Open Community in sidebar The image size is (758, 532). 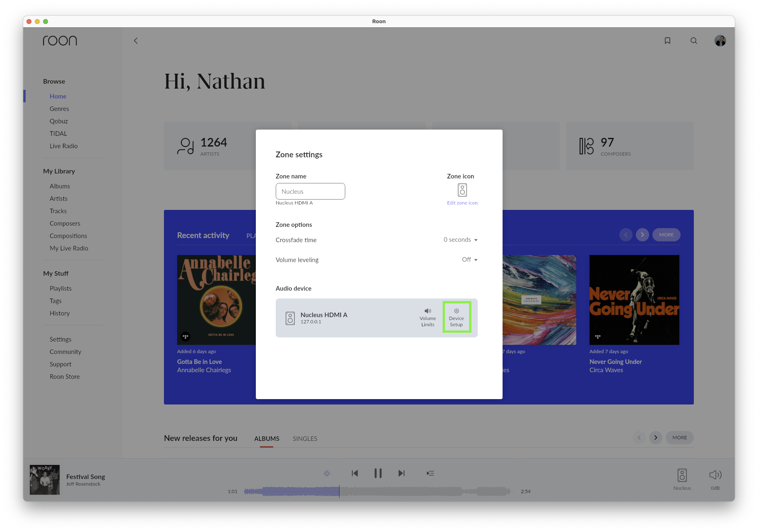tap(65, 351)
